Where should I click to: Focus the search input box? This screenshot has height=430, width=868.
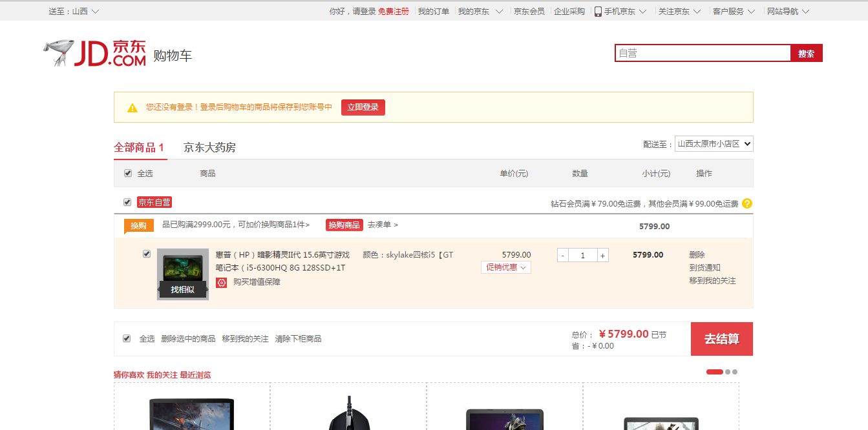click(x=703, y=54)
